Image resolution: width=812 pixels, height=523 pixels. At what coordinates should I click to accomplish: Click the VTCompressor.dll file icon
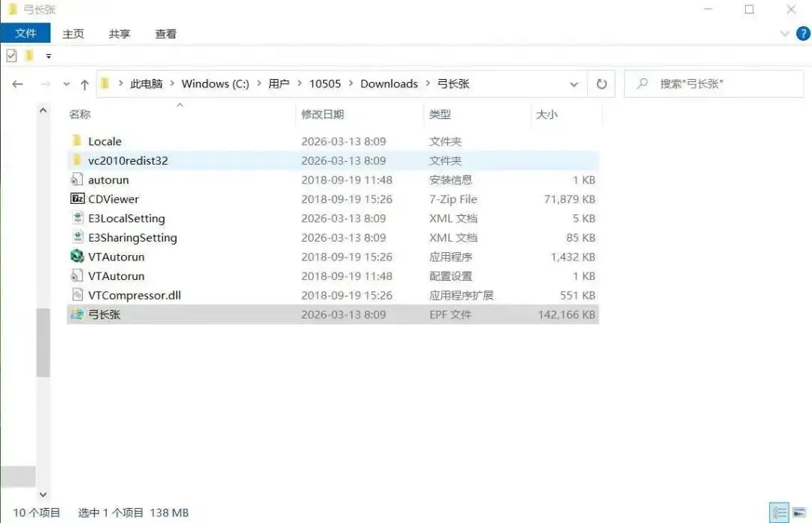click(x=77, y=294)
